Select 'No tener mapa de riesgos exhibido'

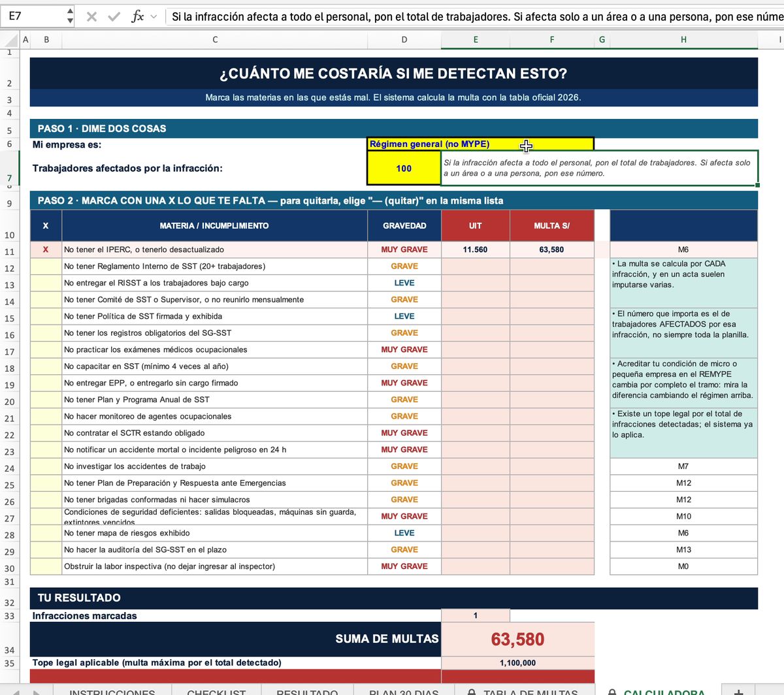click(x=127, y=533)
